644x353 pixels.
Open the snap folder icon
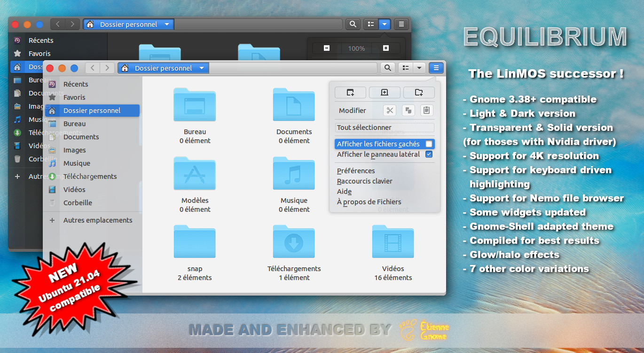pyautogui.click(x=195, y=241)
